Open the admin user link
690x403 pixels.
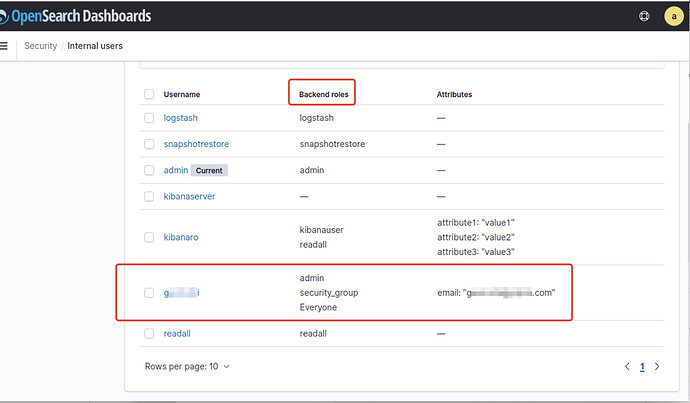pyautogui.click(x=176, y=170)
